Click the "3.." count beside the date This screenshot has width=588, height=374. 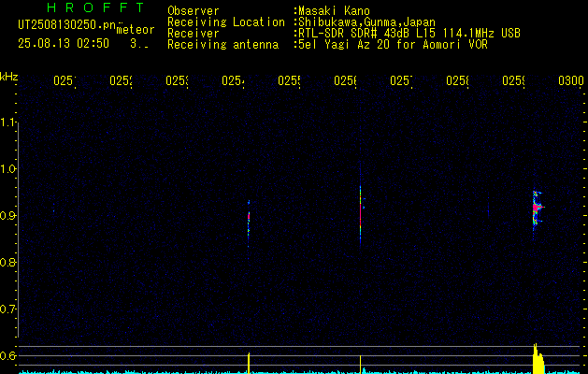pyautogui.click(x=139, y=44)
